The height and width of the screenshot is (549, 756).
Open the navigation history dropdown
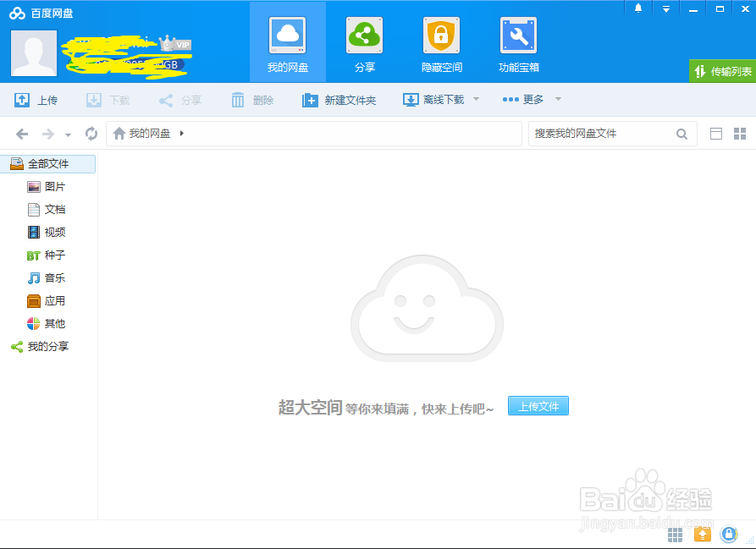pos(68,135)
